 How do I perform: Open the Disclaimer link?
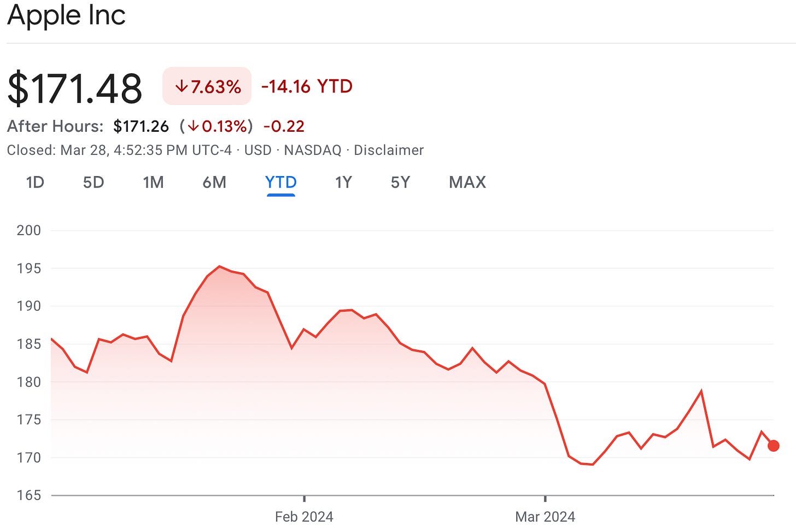click(389, 150)
